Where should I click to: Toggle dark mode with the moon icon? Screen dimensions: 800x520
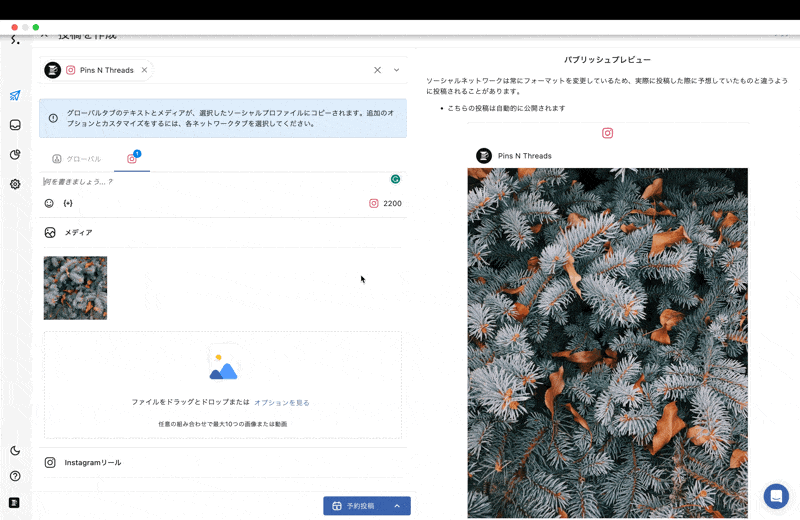pyautogui.click(x=15, y=451)
